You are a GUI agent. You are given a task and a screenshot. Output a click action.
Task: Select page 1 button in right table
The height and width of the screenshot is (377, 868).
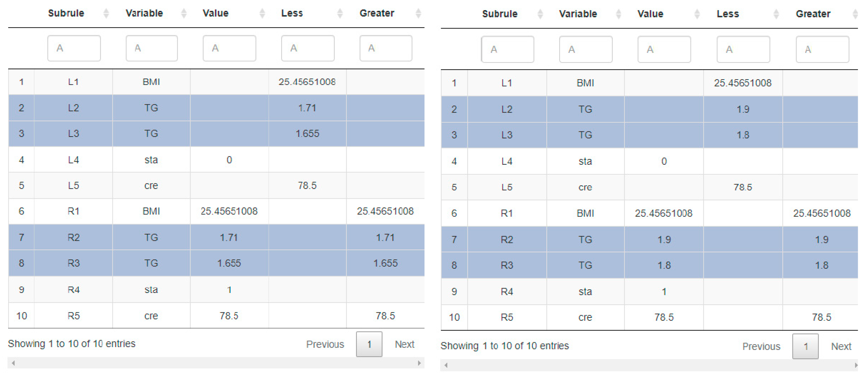click(x=805, y=346)
